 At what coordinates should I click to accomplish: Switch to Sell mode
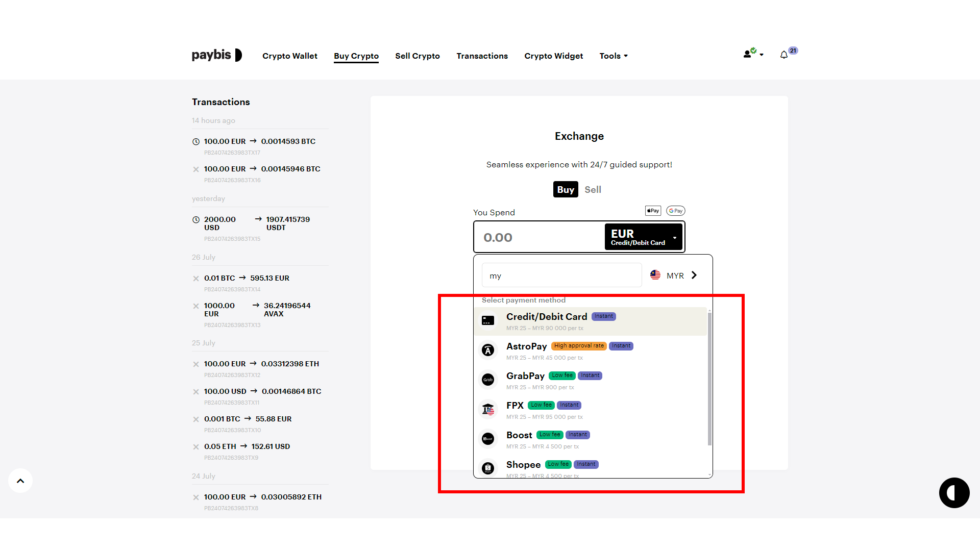[593, 189]
